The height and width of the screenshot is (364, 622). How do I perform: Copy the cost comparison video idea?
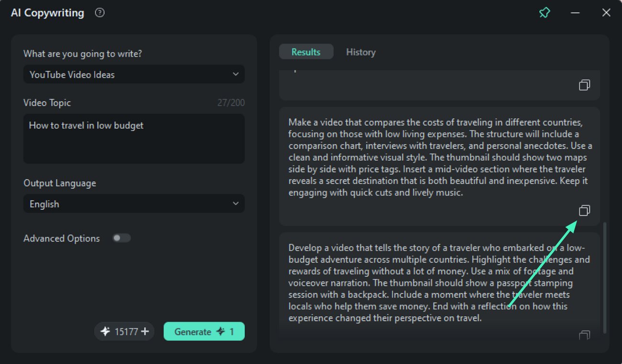click(x=584, y=210)
